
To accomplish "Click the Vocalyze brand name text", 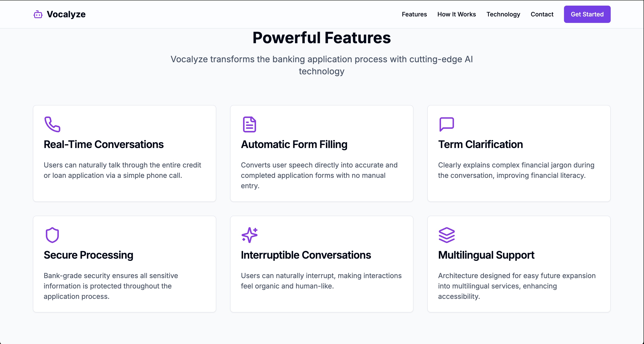I will point(66,14).
